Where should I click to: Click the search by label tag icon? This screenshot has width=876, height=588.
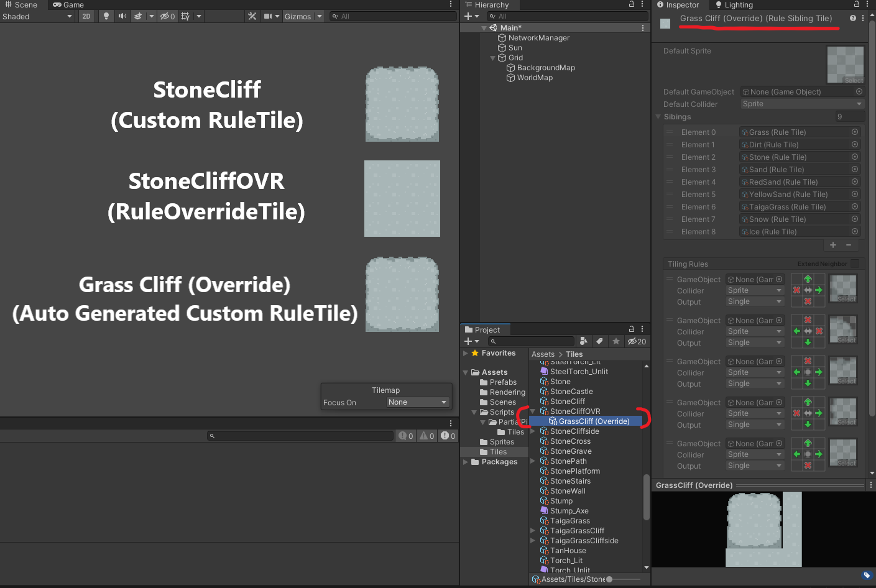[x=599, y=341]
